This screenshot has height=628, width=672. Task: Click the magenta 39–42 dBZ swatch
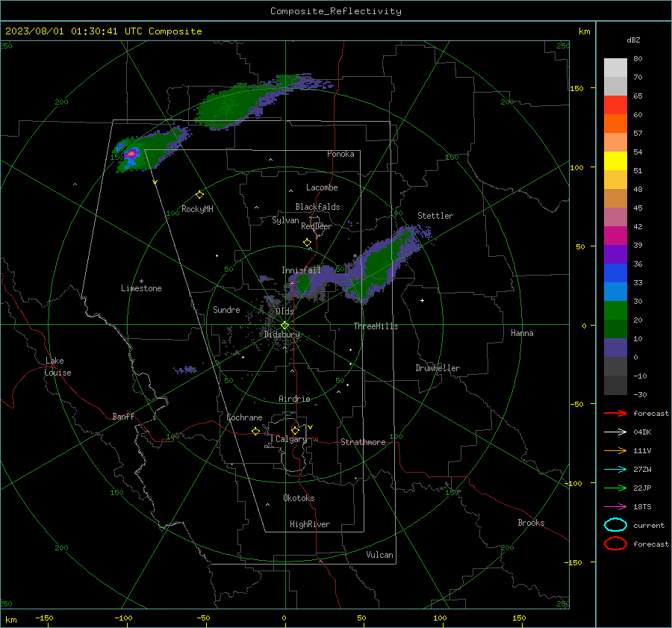click(615, 236)
